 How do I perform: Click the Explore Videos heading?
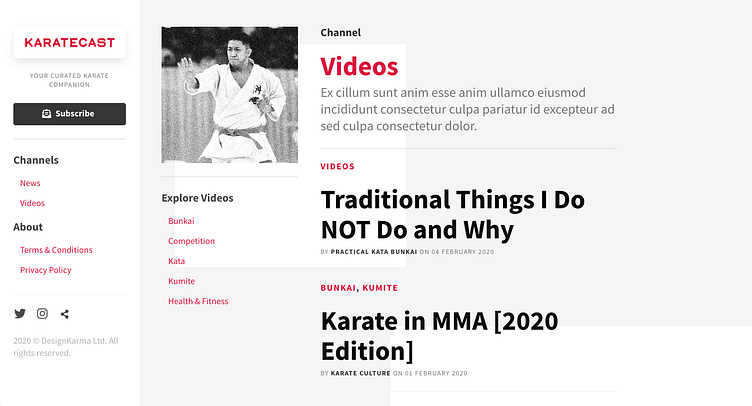click(198, 198)
